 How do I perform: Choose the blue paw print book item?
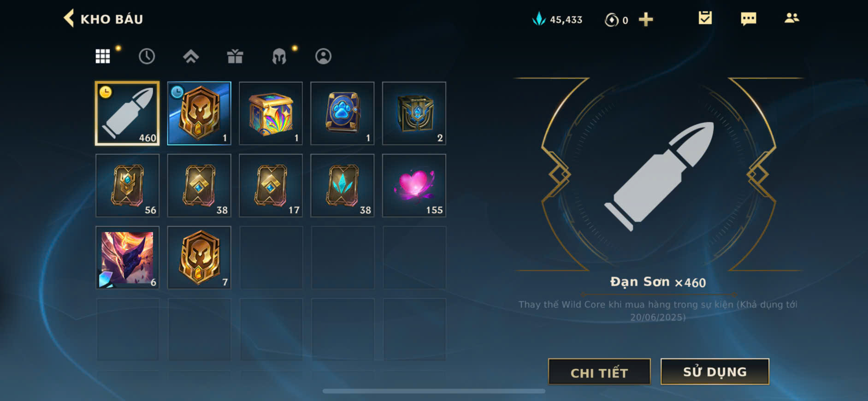(x=342, y=113)
